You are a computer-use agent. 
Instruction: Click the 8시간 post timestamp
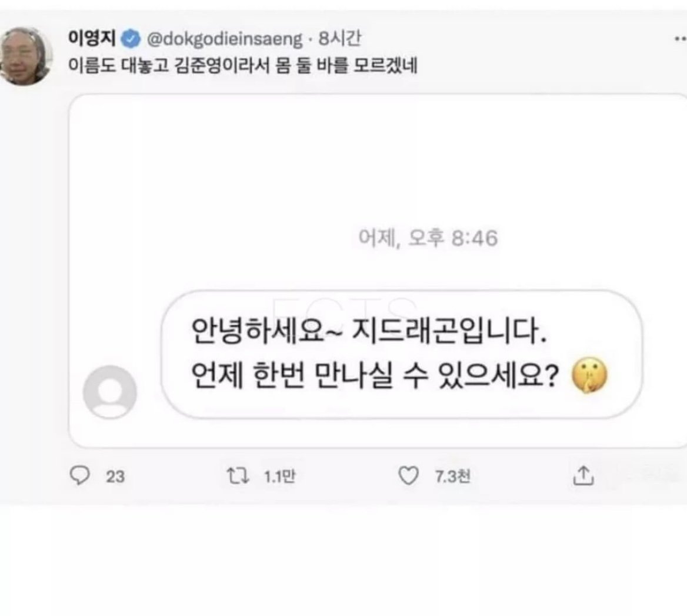[340, 39]
